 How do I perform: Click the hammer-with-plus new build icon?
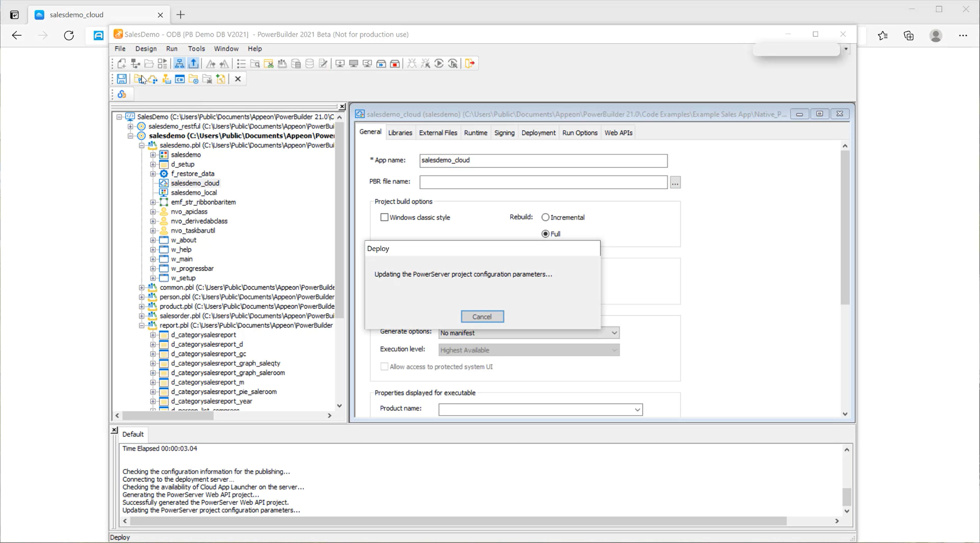(221, 79)
